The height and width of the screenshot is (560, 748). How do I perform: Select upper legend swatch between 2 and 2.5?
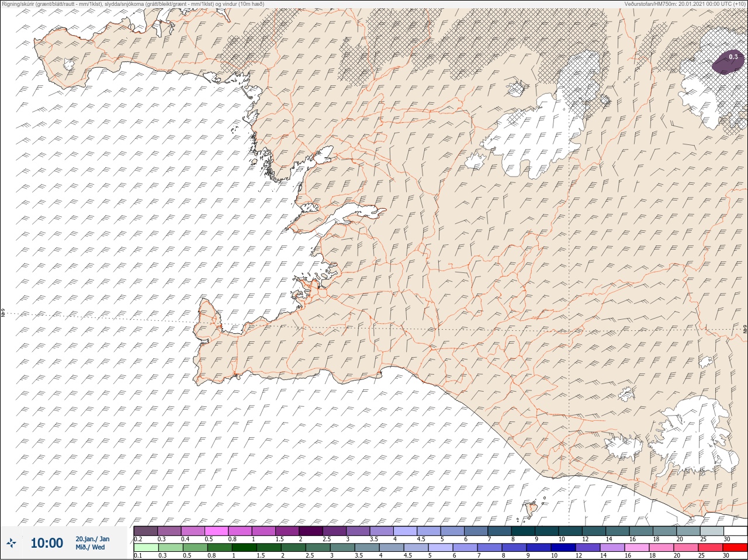[311, 530]
